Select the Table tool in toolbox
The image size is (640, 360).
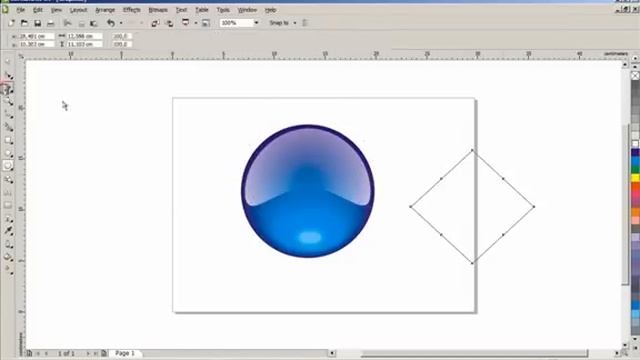8,205
